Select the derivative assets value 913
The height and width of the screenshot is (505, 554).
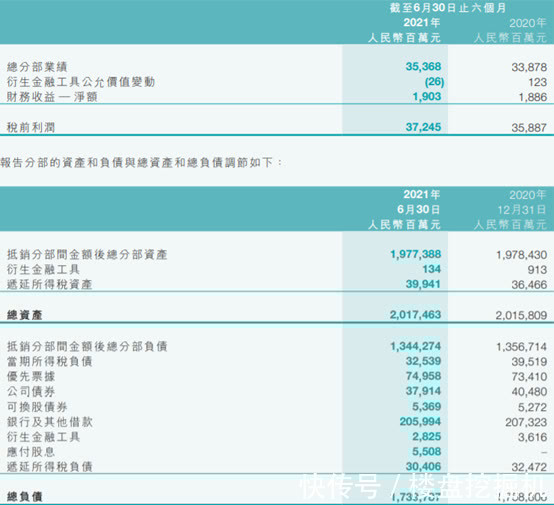coord(537,270)
